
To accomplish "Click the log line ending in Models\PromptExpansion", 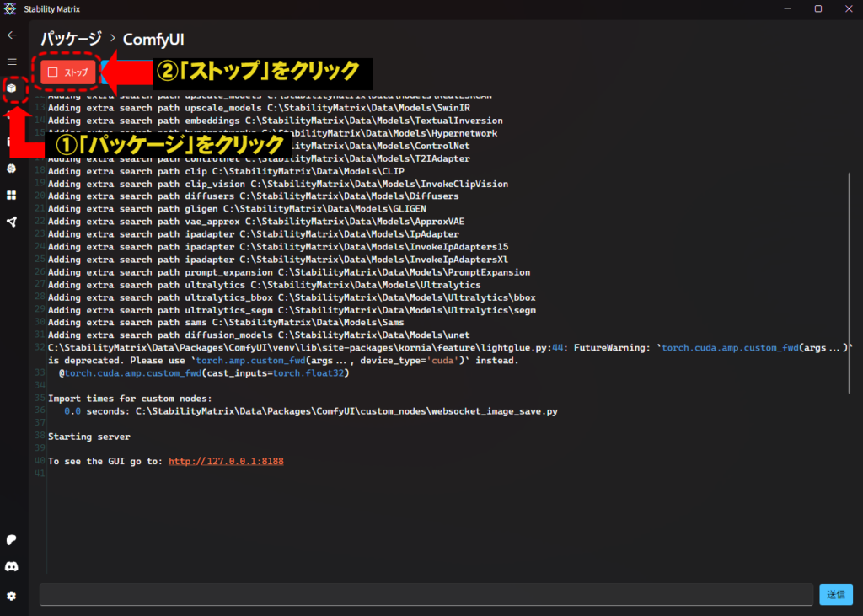I will pos(289,272).
